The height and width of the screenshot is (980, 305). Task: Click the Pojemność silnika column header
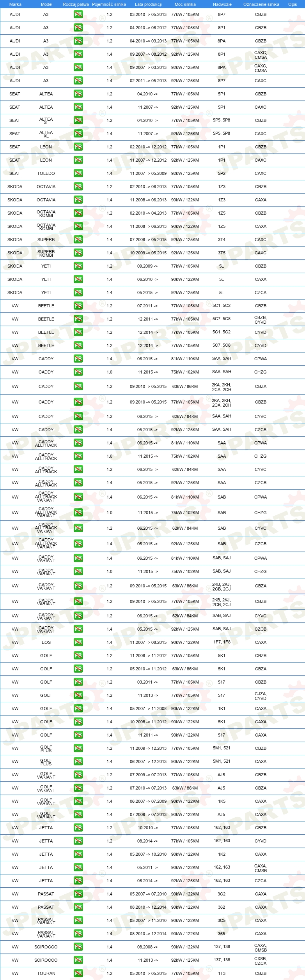[109, 4]
